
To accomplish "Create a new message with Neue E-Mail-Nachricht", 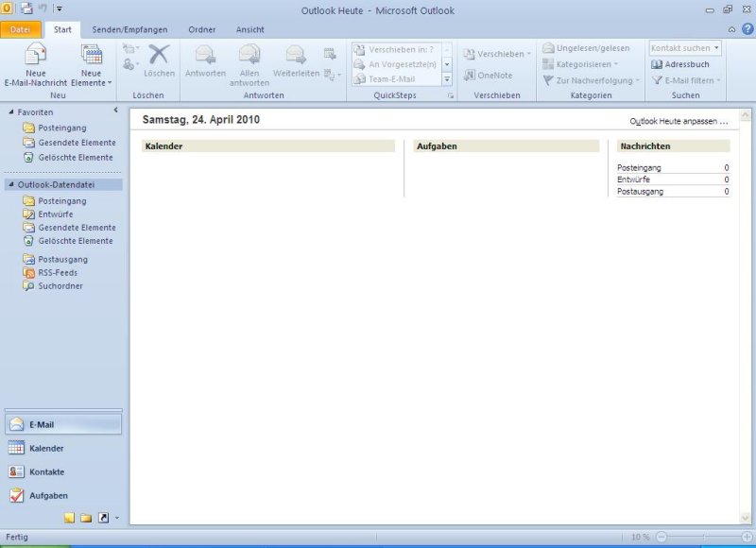I will pyautogui.click(x=35, y=64).
